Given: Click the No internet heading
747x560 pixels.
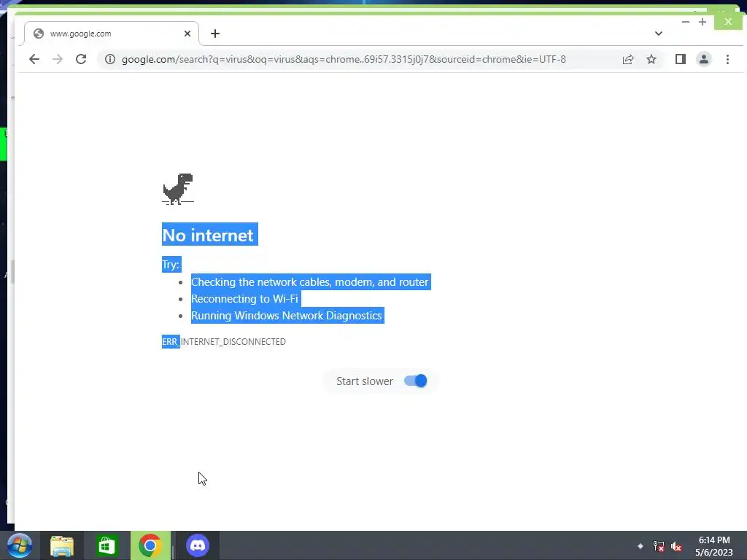Looking at the screenshot, I should click(208, 235).
